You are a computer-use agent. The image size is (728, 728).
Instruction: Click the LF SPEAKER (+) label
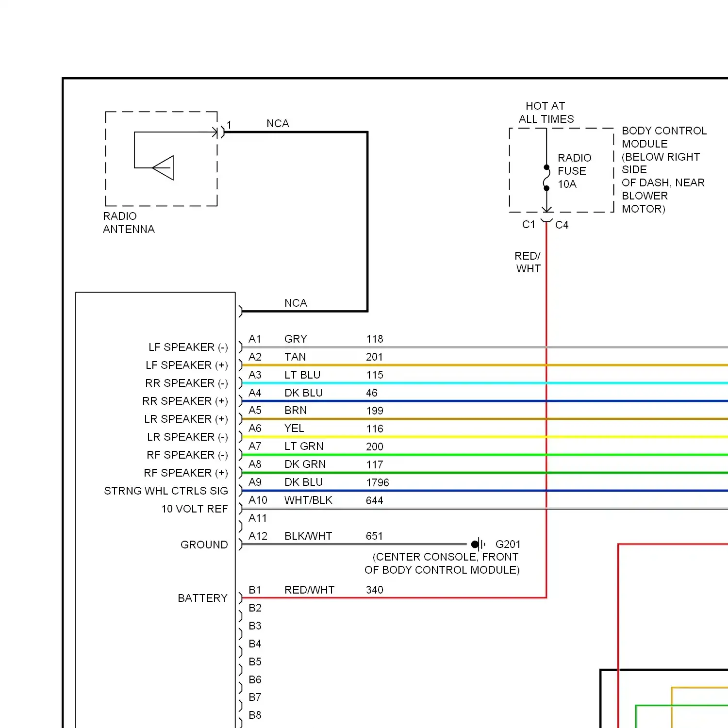(x=187, y=365)
